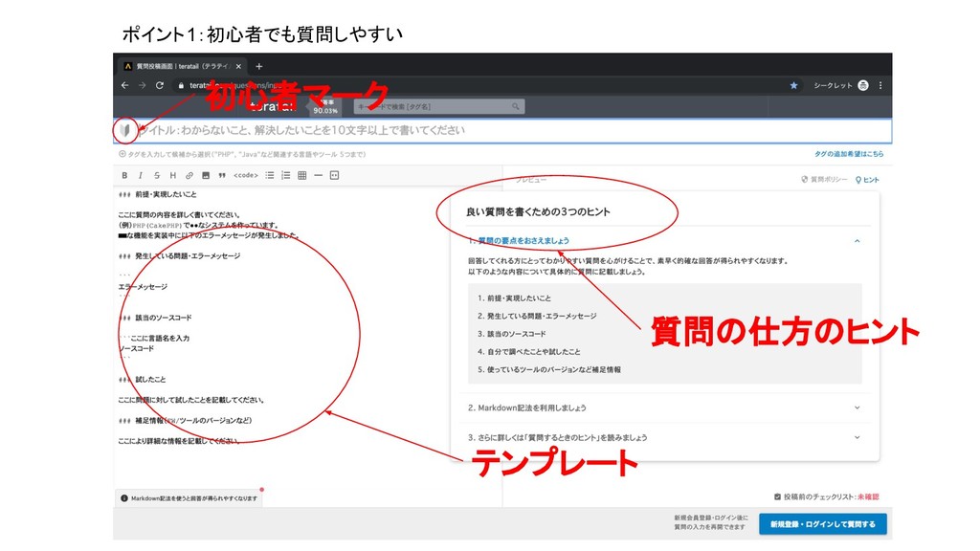Insert a blockquote using quote icon
980x551 pixels.
coord(222,176)
